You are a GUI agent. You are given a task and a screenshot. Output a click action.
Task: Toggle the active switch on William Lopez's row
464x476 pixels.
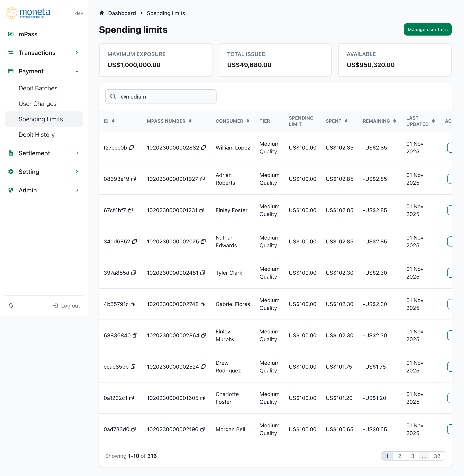450,148
